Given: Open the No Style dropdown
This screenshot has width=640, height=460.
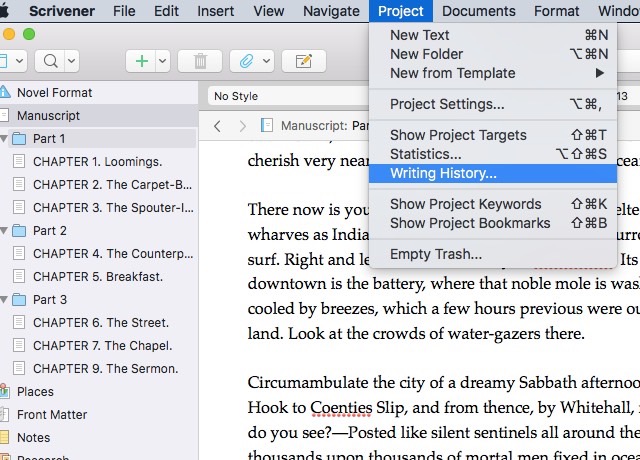Looking at the screenshot, I should point(288,96).
